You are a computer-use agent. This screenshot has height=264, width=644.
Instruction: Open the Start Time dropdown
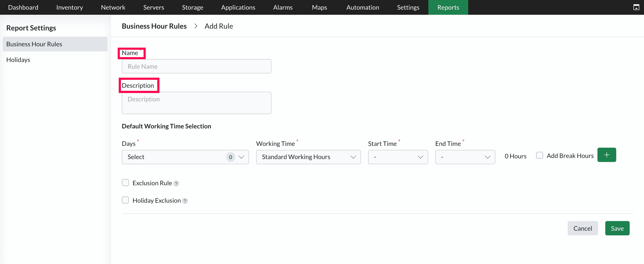398,157
